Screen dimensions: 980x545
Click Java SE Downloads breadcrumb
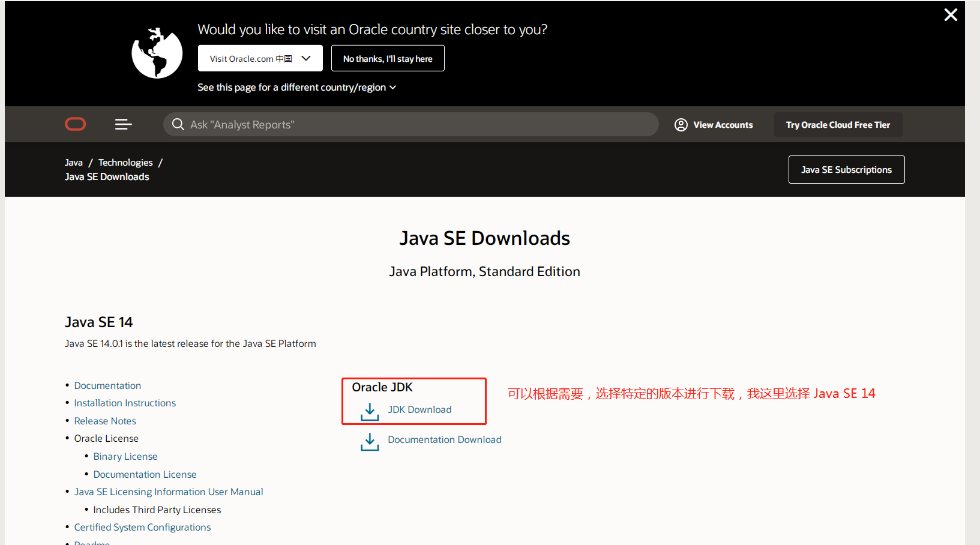[x=107, y=176]
